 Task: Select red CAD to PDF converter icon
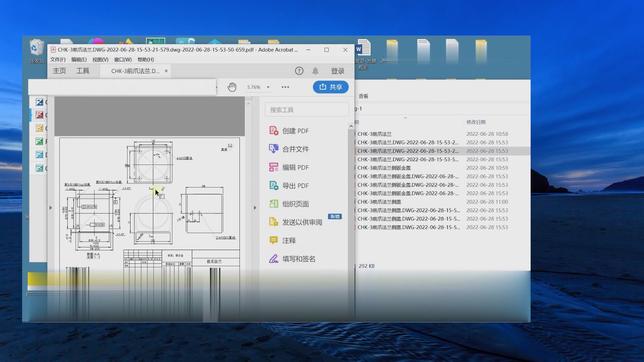pyautogui.click(x=40, y=115)
